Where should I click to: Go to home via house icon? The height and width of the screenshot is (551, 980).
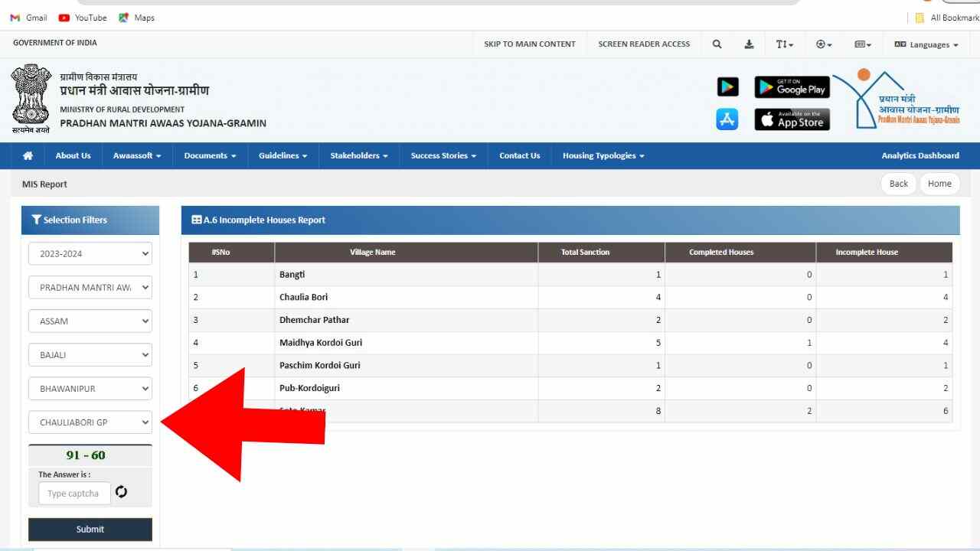click(x=28, y=155)
